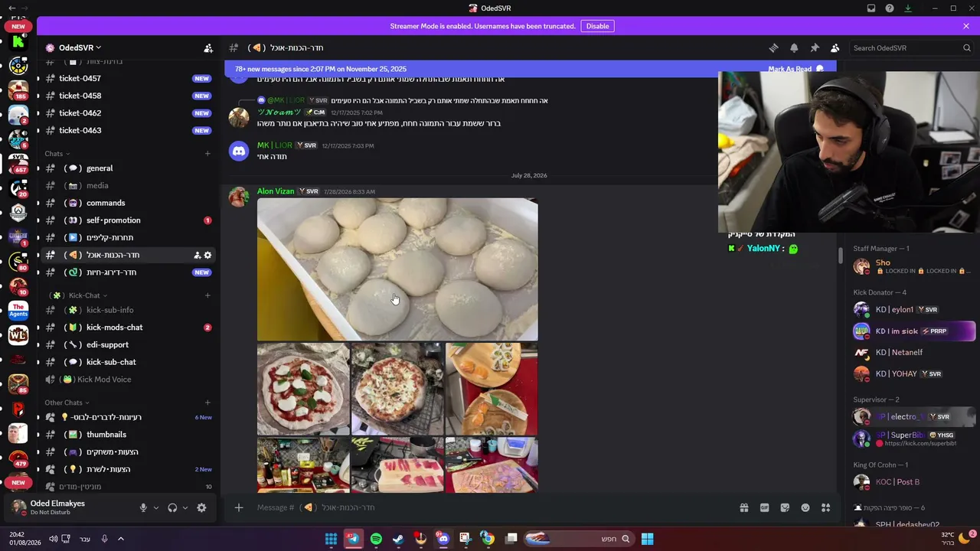The image size is (980, 551).
Task: Create invite for חדר-הכנות-אוכל channel
Action: [197, 255]
